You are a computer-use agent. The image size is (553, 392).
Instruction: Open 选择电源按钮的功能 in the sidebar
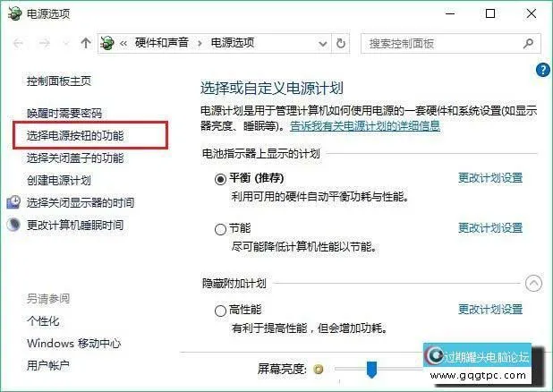[x=75, y=135]
